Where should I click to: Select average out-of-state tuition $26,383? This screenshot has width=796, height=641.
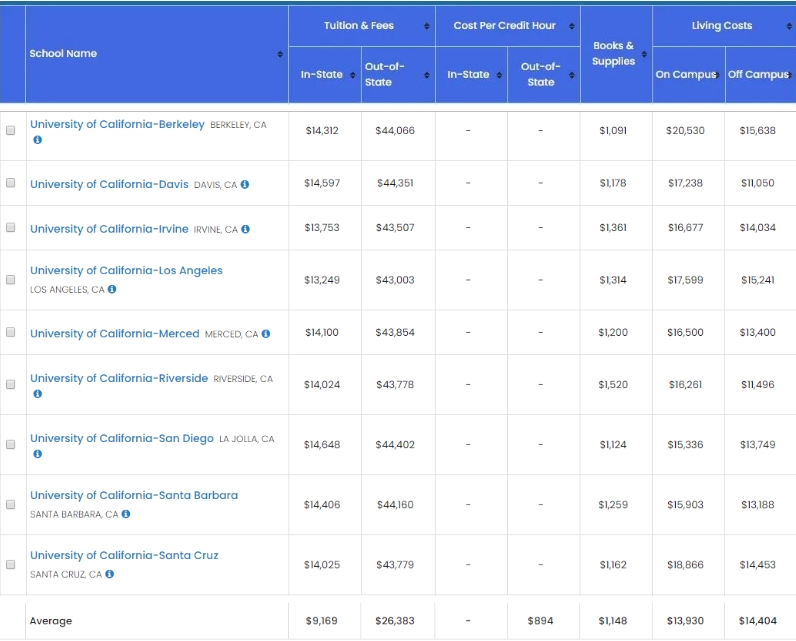click(395, 621)
